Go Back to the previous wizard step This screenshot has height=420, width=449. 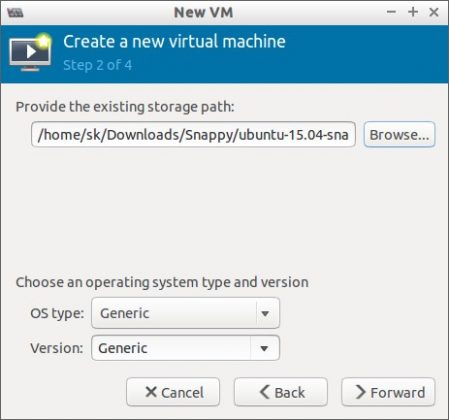click(x=281, y=392)
